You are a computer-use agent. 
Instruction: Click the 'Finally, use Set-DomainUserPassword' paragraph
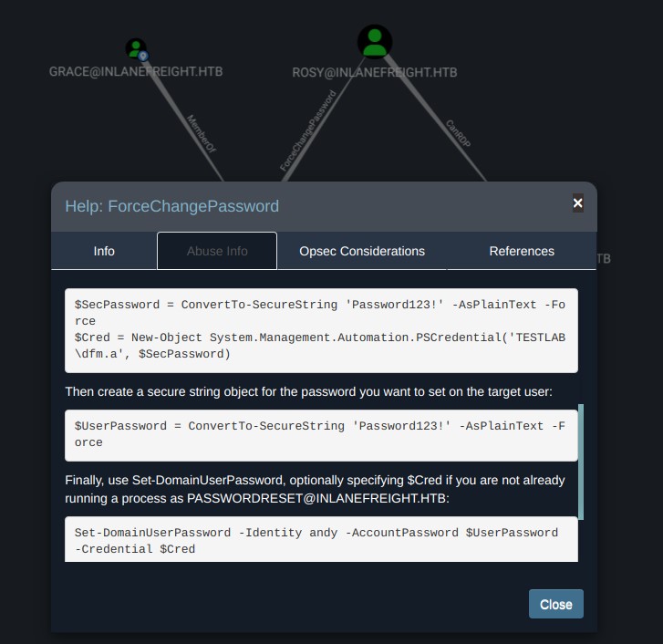[x=315, y=489]
